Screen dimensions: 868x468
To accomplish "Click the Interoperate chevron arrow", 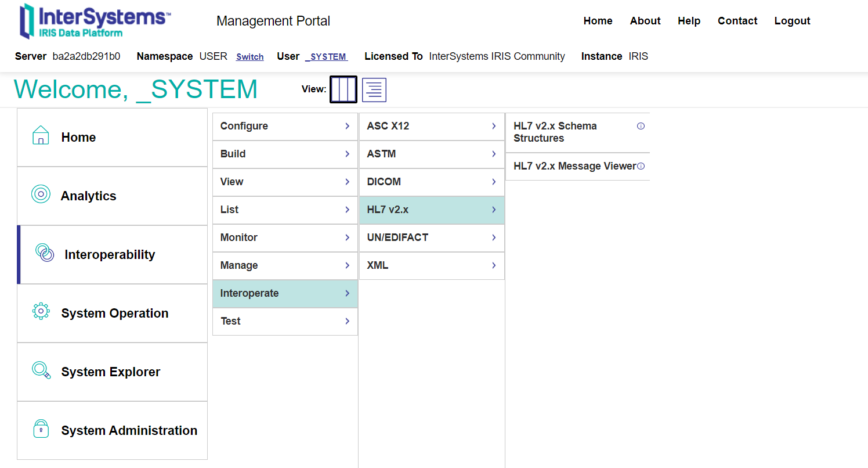I will click(x=347, y=293).
